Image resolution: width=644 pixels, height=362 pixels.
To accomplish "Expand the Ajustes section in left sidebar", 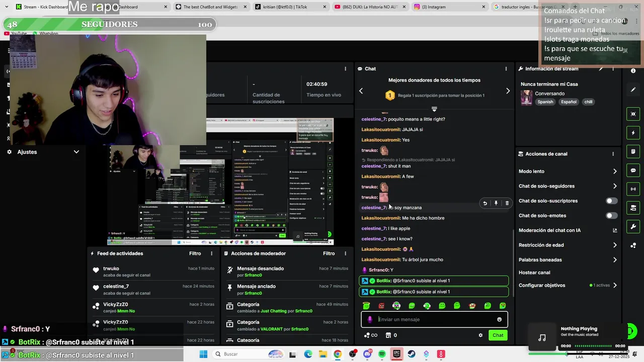I will pyautogui.click(x=76, y=152).
